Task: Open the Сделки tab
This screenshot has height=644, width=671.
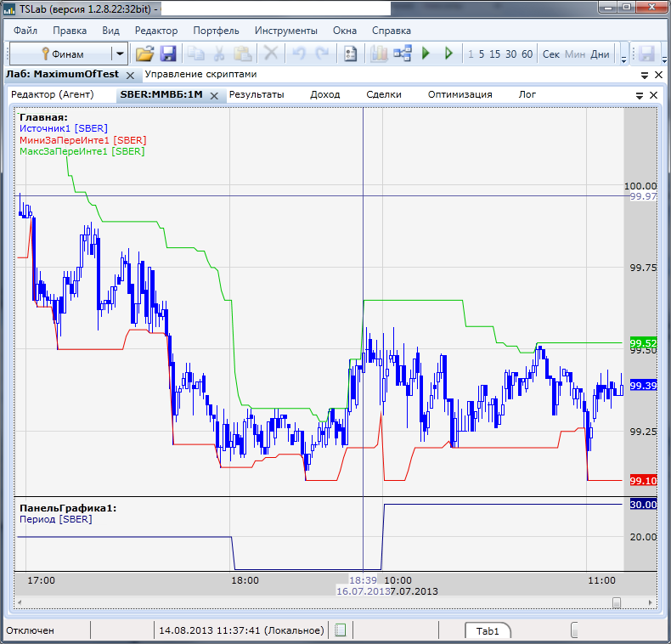Action: (x=383, y=94)
